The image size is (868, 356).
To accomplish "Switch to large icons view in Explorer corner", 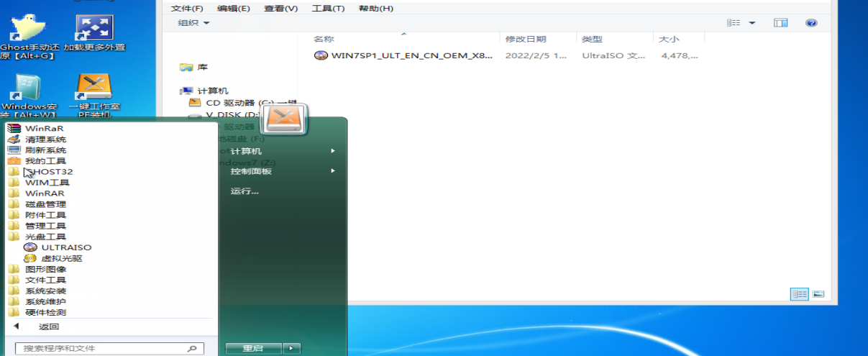I will coord(818,294).
